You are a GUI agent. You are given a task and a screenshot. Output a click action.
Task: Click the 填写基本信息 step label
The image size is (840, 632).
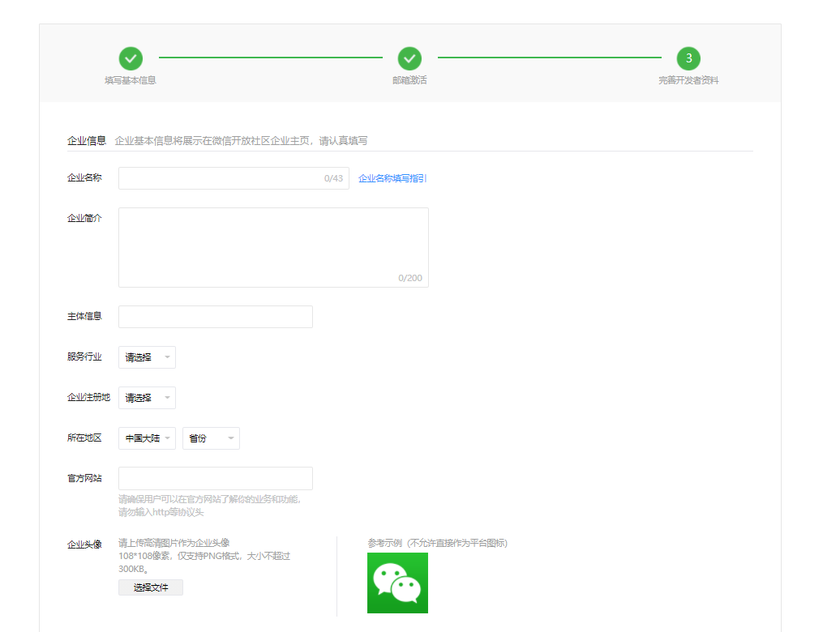[131, 80]
